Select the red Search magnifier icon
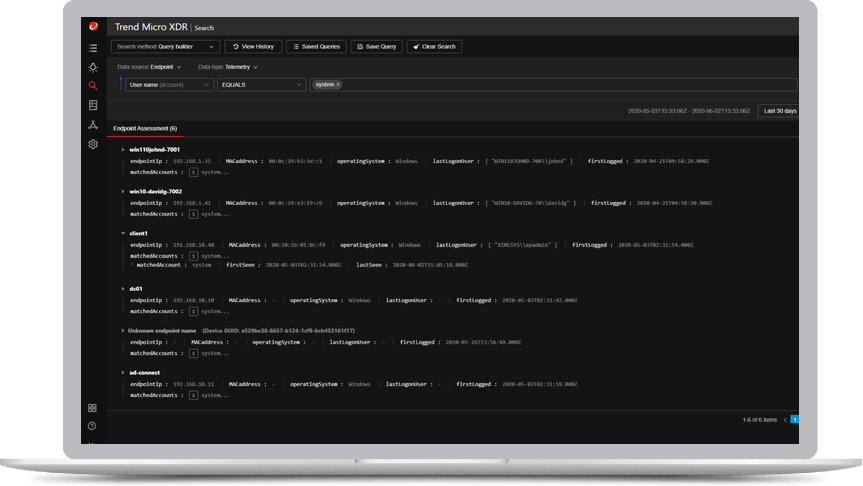Image resolution: width=863 pixels, height=486 pixels. (93, 86)
